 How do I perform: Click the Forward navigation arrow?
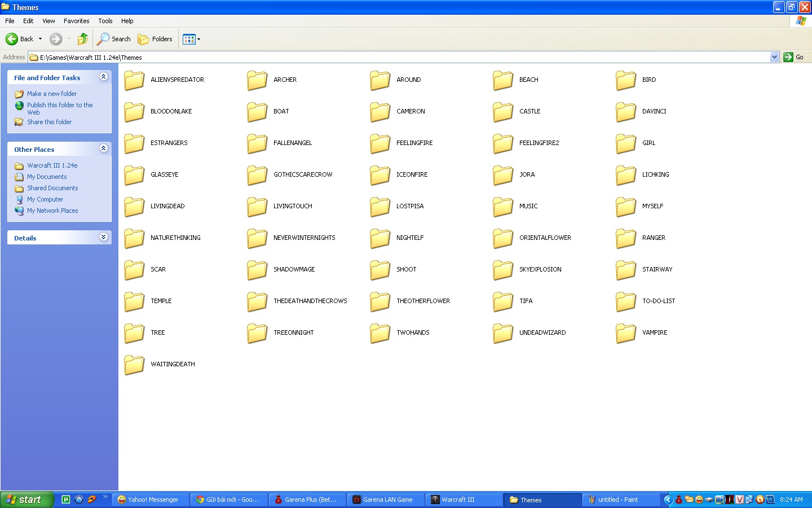pos(56,39)
